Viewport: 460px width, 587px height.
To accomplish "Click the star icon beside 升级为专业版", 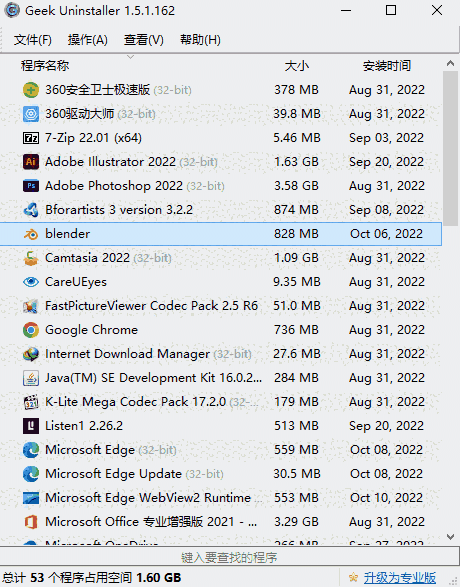I will click(x=353, y=577).
